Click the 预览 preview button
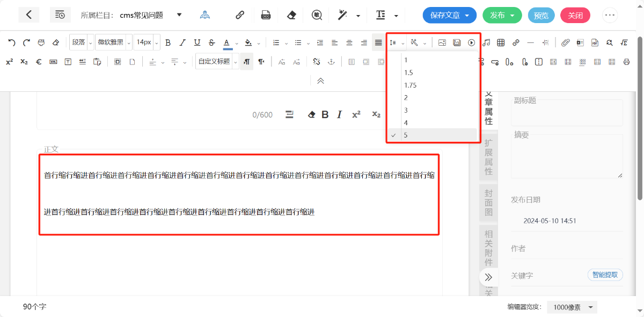The image size is (644, 317). tap(541, 15)
